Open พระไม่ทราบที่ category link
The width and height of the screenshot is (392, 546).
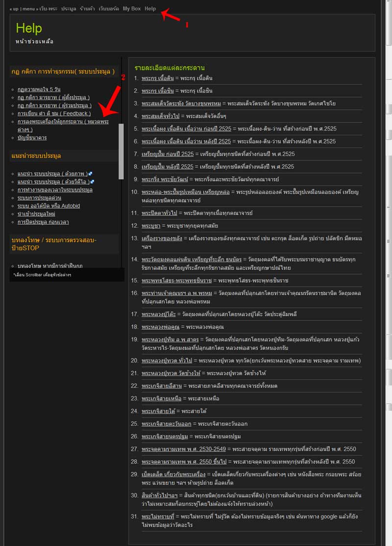[158, 517]
